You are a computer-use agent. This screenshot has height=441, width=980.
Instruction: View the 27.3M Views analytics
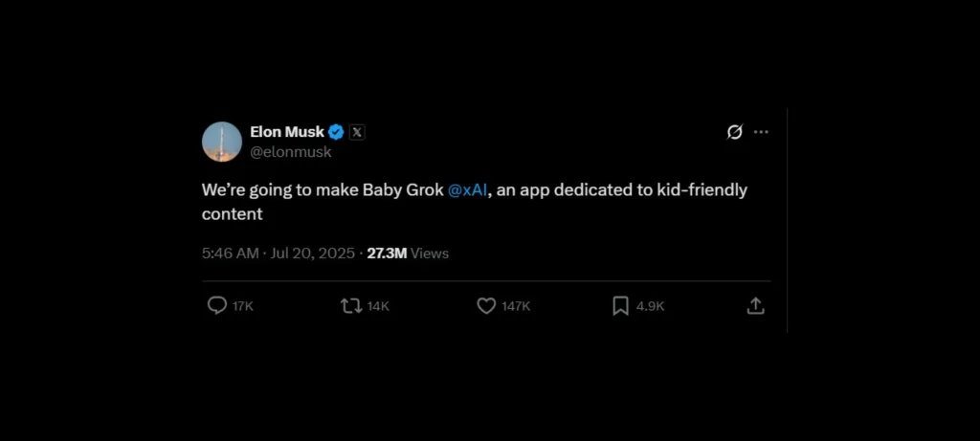[408, 254]
